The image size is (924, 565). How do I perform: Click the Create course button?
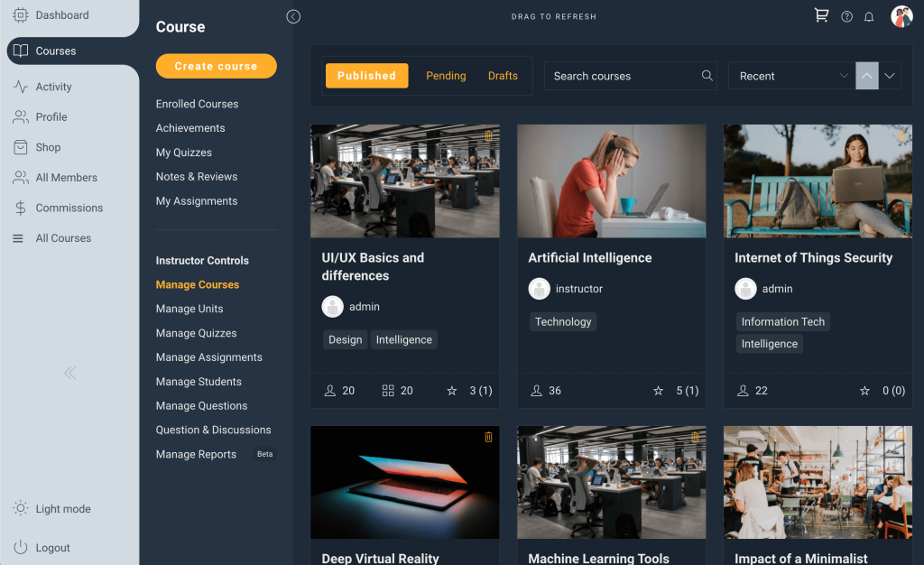tap(216, 66)
